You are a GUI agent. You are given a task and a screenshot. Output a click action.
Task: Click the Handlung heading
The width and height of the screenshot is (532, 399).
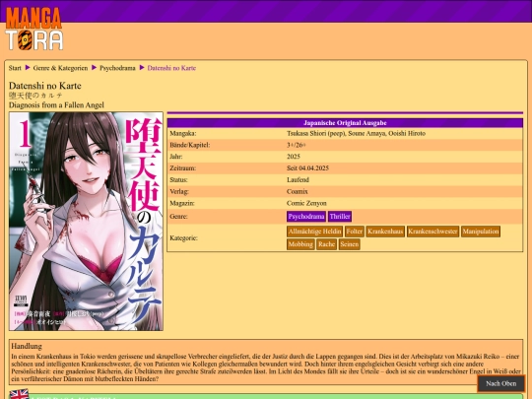[27, 346]
